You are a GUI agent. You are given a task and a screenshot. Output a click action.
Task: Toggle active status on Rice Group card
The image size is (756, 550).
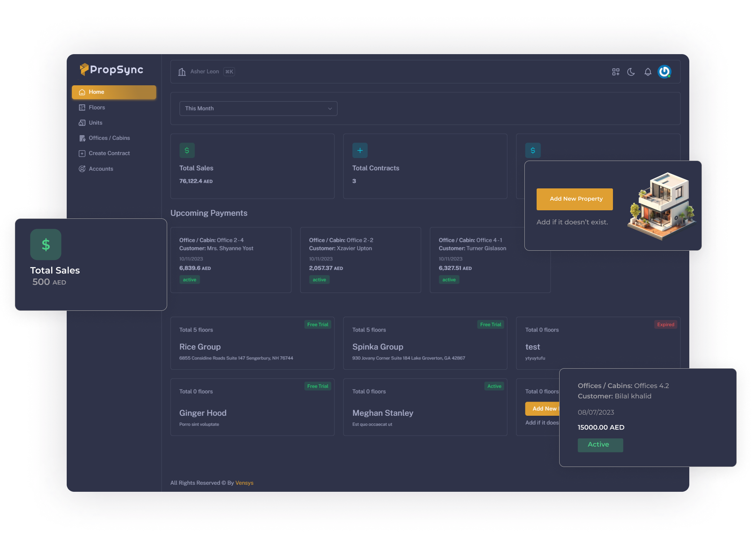(318, 325)
